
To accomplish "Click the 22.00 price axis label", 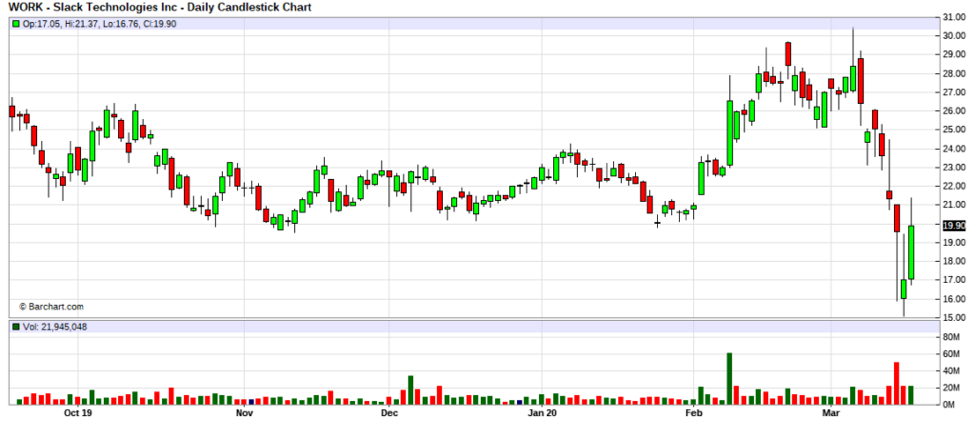I will (954, 186).
